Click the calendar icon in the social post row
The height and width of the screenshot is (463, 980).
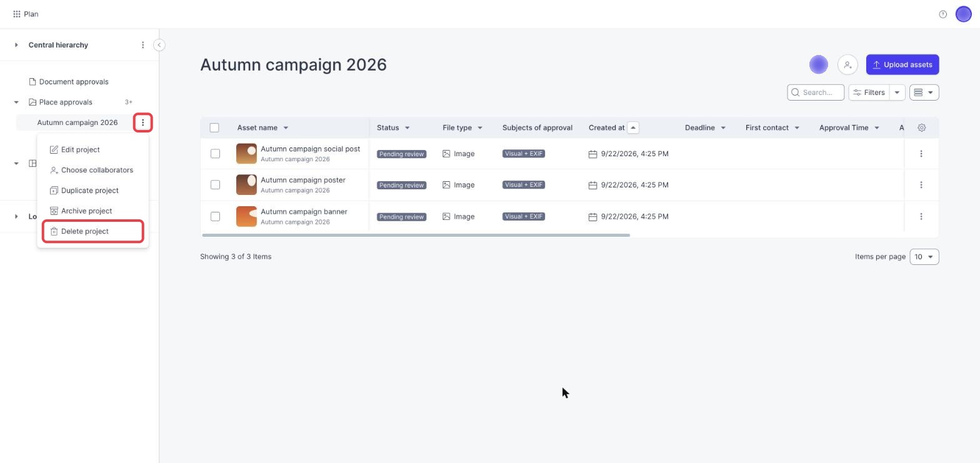coord(592,154)
